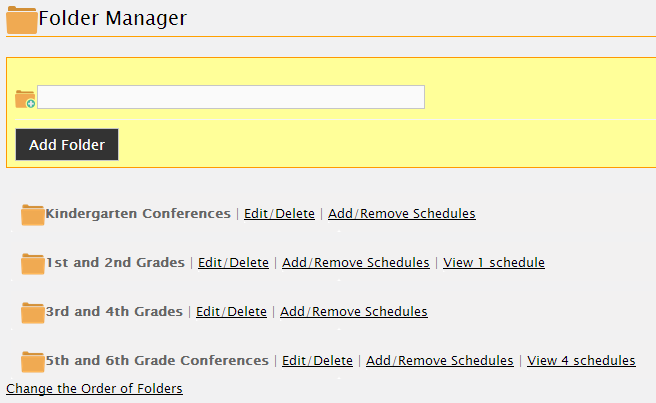
Task: Open Add/Remove Schedules for 3rd and 4th Grades
Action: [354, 311]
